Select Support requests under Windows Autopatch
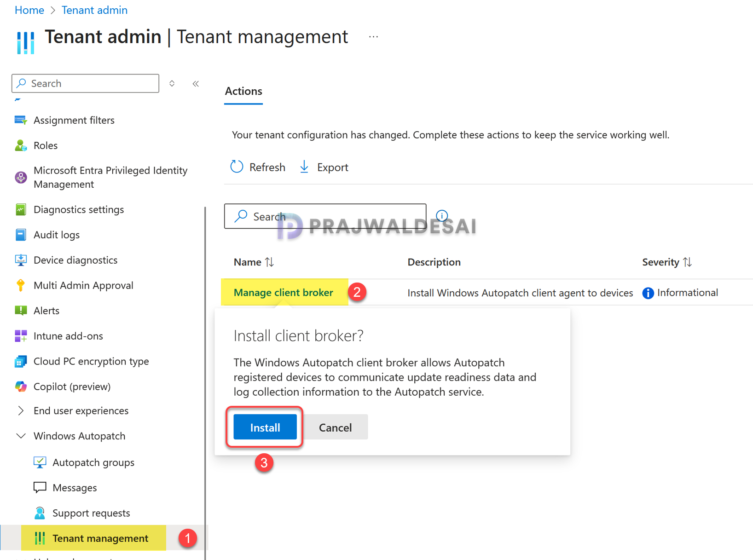This screenshot has width=753, height=560. pyautogui.click(x=91, y=513)
